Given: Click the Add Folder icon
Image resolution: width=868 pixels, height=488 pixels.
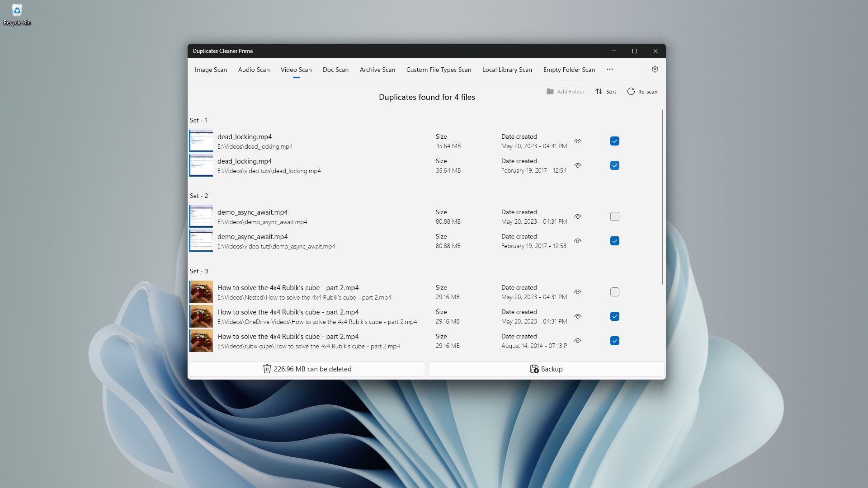Looking at the screenshot, I should coord(550,91).
